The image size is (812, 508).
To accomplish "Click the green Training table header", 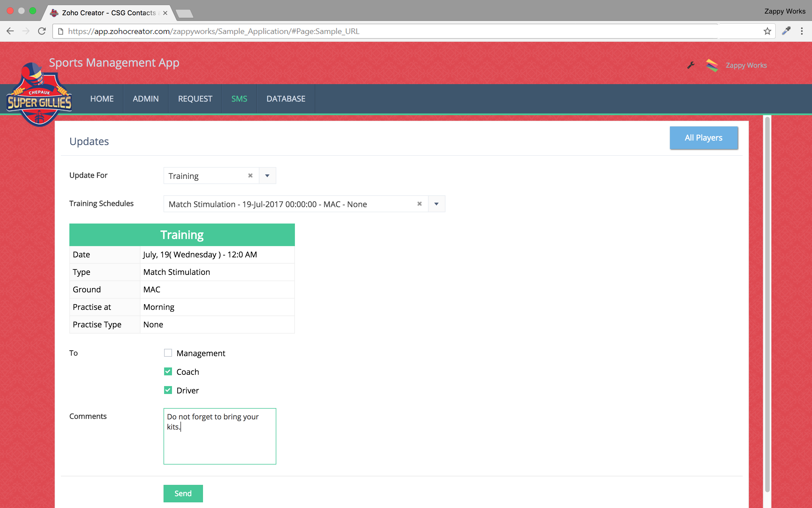I will pyautogui.click(x=182, y=235).
